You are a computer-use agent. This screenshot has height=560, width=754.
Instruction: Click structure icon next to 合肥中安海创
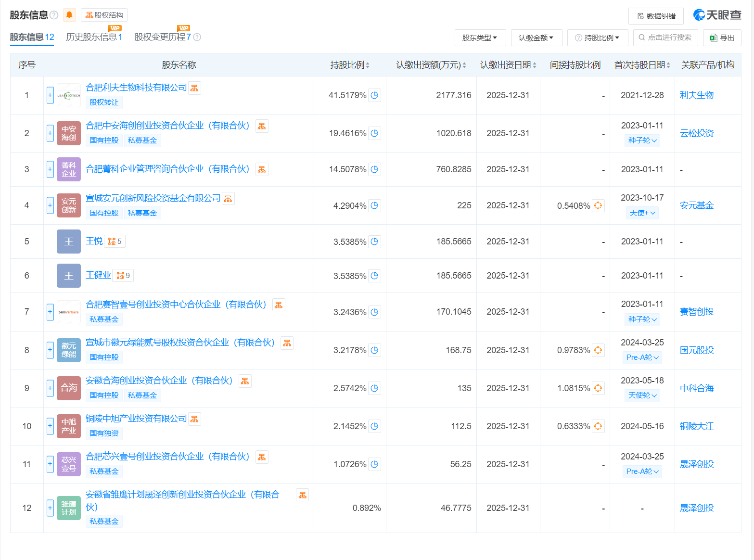click(x=262, y=126)
